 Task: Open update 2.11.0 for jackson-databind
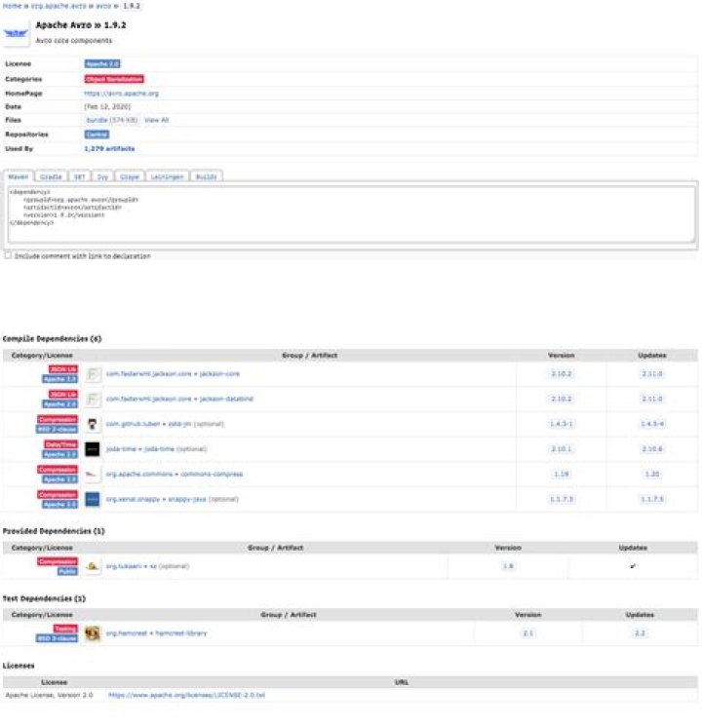tap(652, 400)
